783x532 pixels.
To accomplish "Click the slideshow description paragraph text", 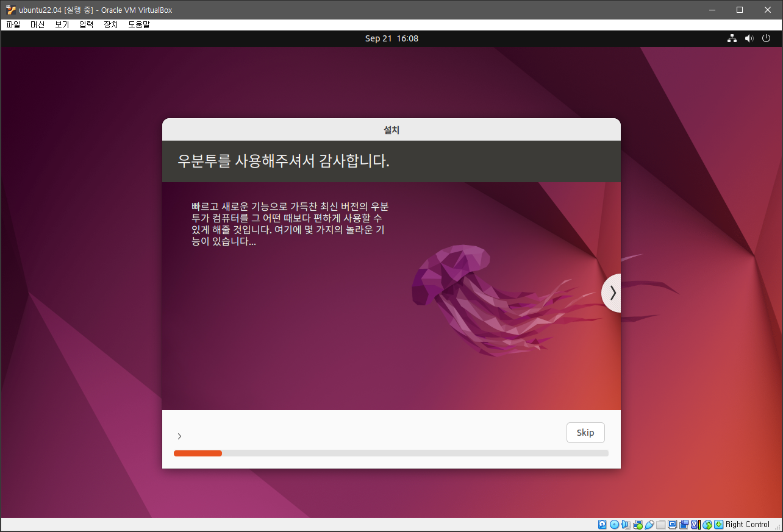I will [290, 224].
